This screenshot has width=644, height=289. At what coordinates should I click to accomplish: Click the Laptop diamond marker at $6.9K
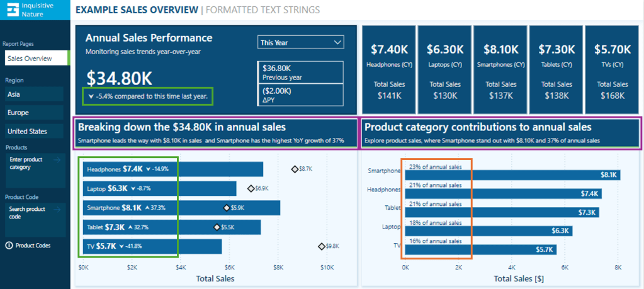click(x=251, y=188)
